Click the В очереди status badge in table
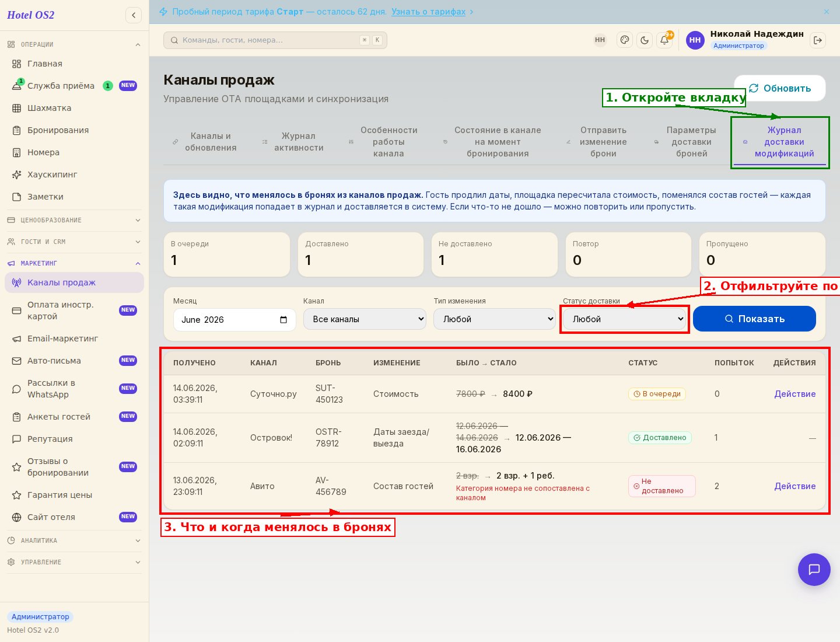 [x=657, y=394]
